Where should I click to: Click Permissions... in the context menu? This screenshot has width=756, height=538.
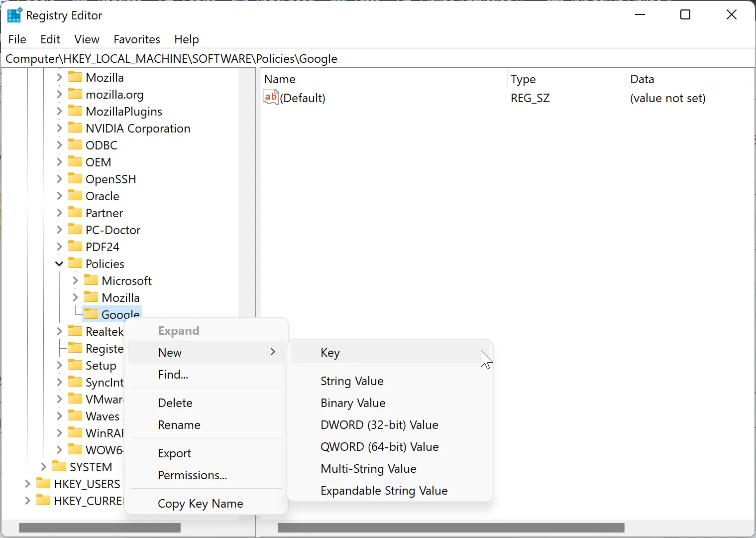192,475
